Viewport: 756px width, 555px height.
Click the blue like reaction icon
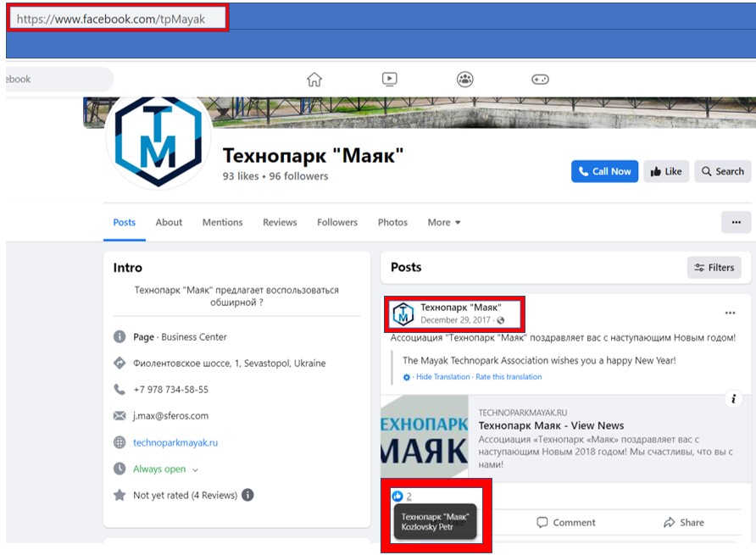click(x=397, y=497)
